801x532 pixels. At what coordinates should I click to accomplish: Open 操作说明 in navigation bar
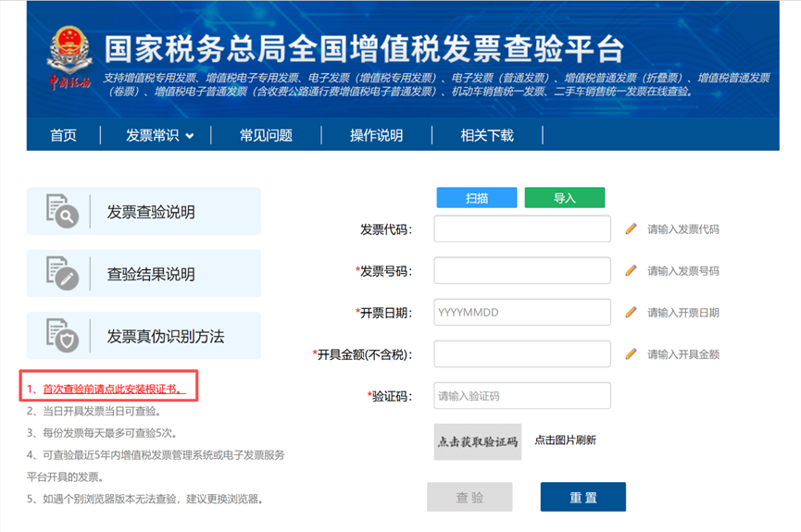(x=377, y=135)
